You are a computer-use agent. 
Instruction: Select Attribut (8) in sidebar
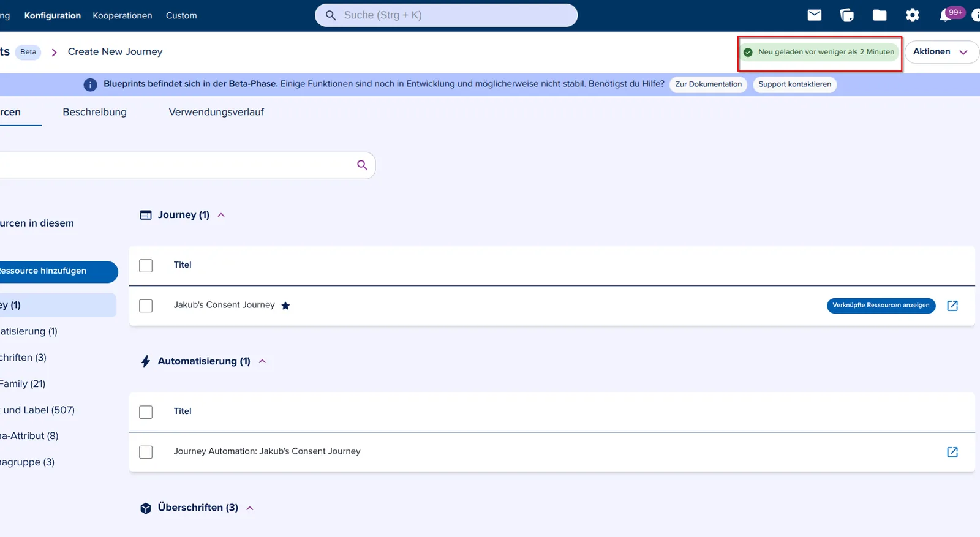(29, 436)
